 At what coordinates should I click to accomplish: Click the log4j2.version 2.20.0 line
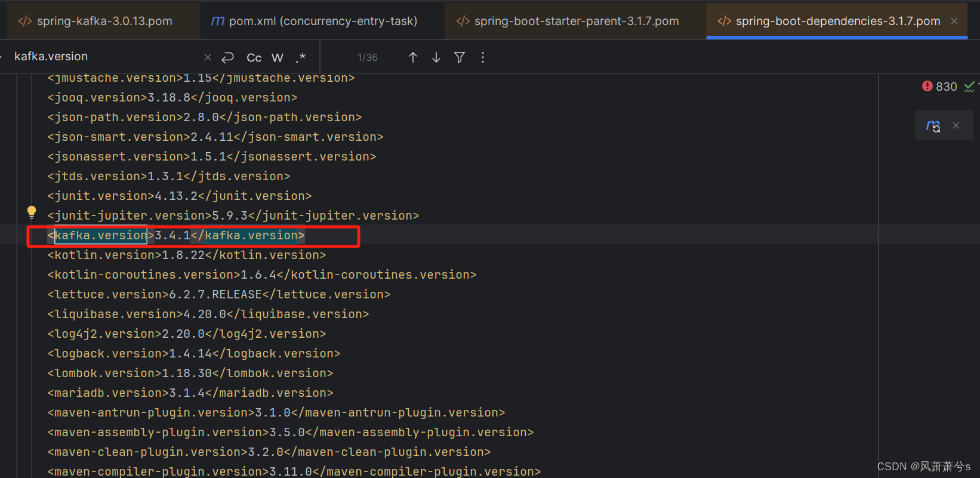187,334
